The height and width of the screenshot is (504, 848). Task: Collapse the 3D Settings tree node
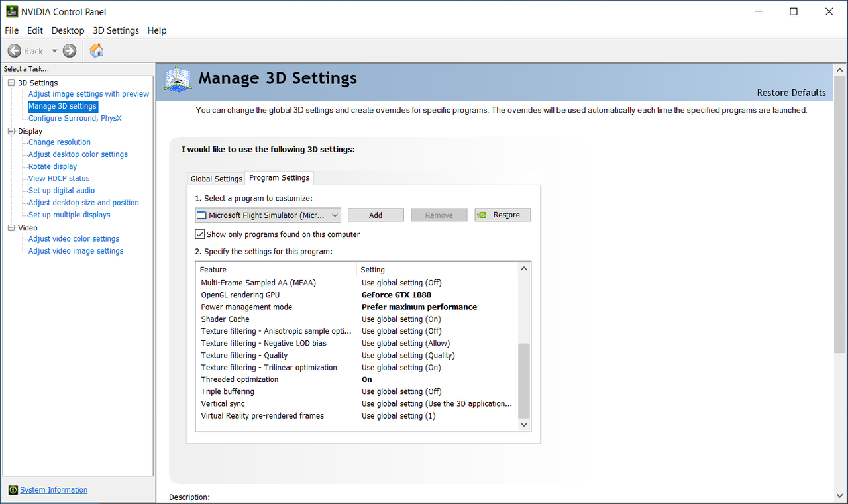pyautogui.click(x=11, y=83)
